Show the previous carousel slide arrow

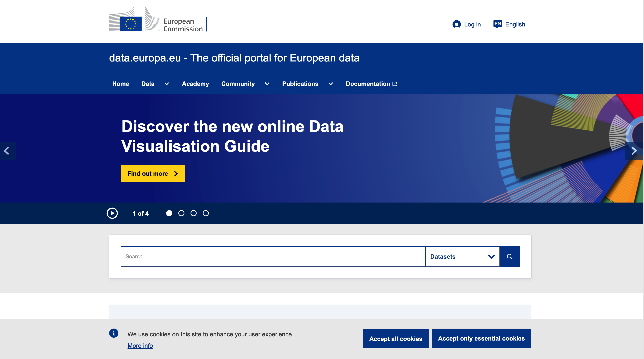(x=7, y=151)
